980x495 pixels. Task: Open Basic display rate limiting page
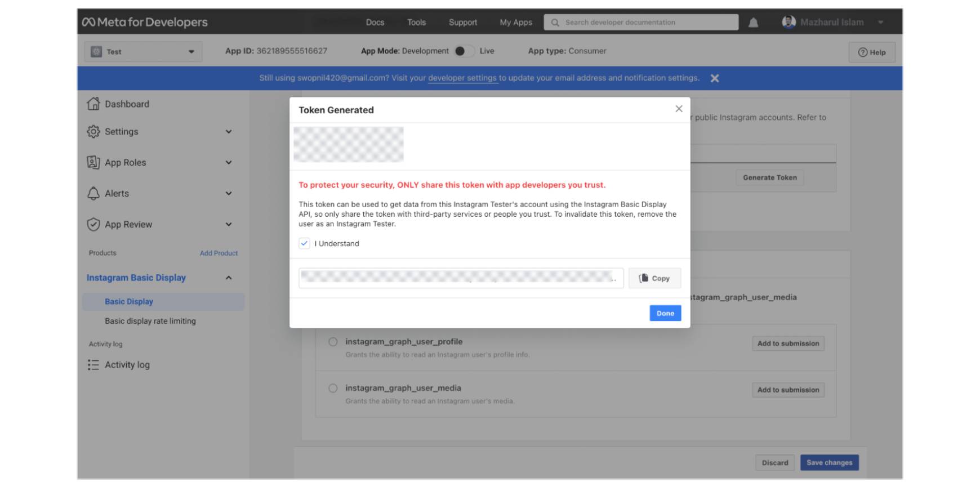(x=150, y=321)
